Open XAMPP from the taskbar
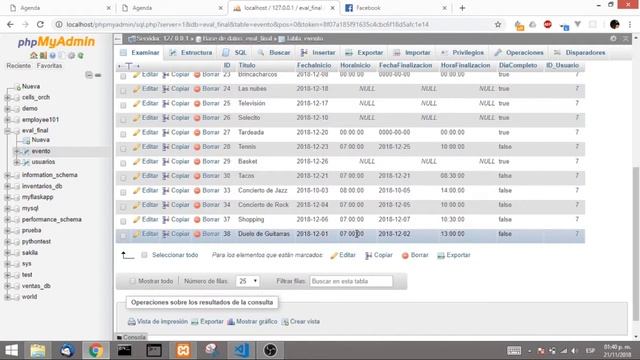 [x=183, y=350]
